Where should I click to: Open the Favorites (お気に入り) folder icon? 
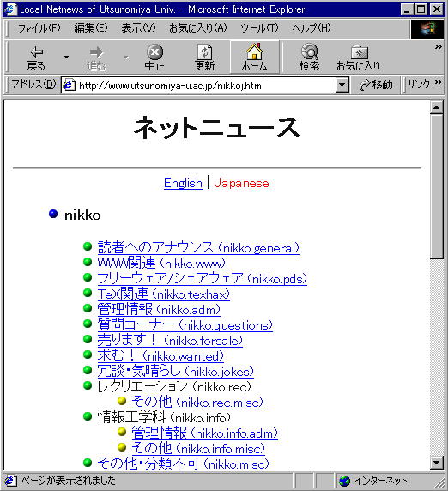click(359, 52)
